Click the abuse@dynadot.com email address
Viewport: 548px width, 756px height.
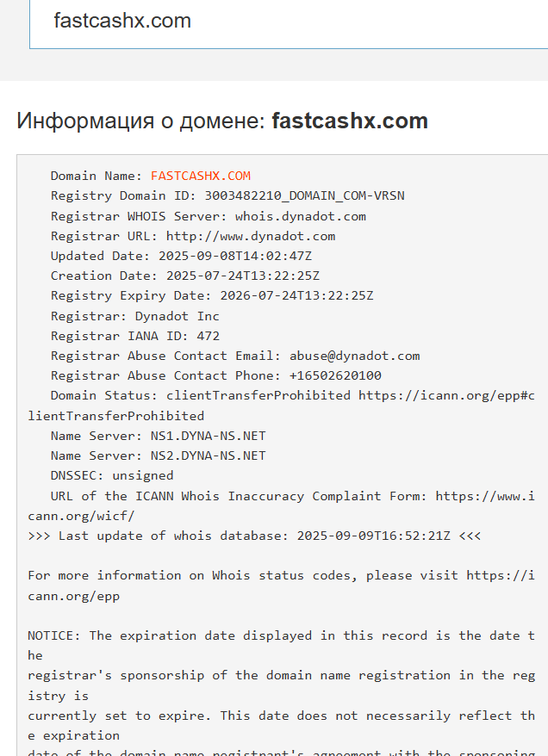pos(354,356)
